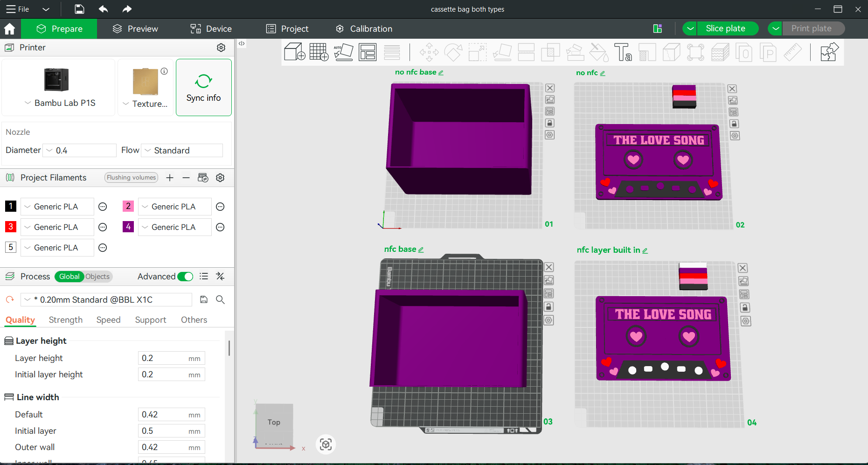The image size is (868, 465).
Task: Go to the home screen icon
Action: tap(10, 29)
